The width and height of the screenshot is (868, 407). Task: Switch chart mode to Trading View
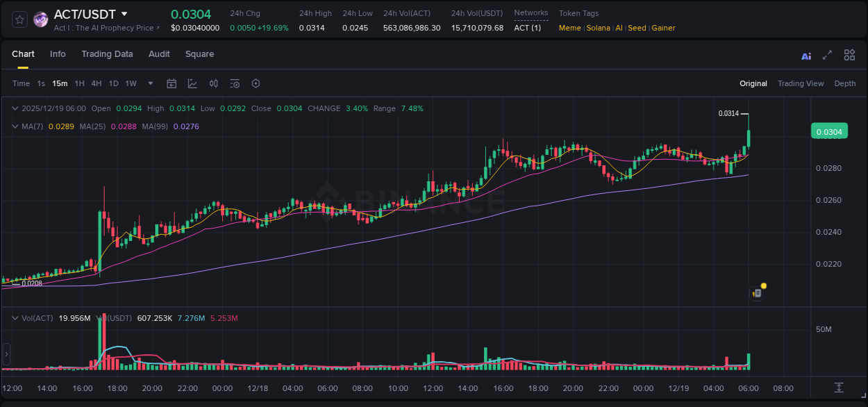click(x=801, y=83)
